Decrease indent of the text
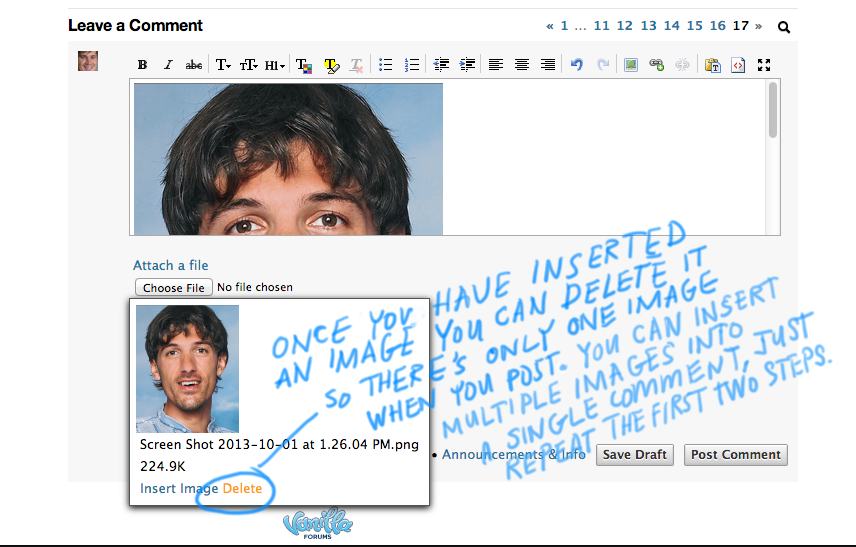This screenshot has height=547, width=856. (x=441, y=65)
